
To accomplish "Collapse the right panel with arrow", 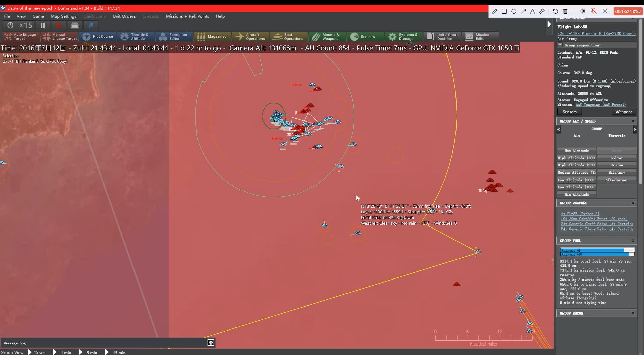I will point(549,24).
